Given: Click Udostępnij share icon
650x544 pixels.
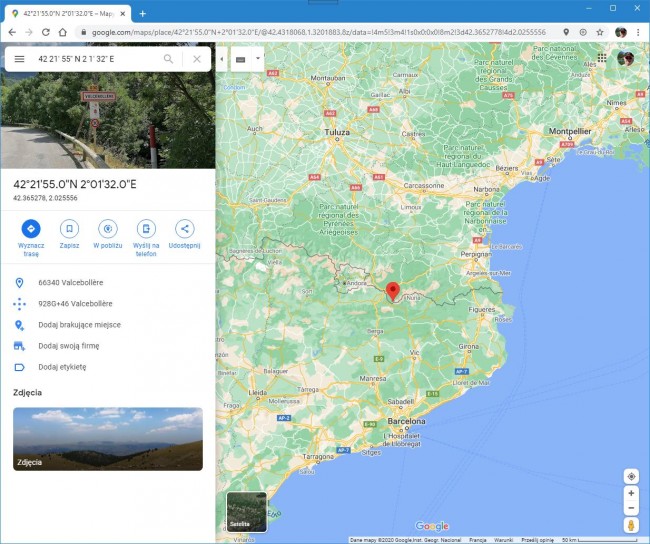Looking at the screenshot, I should [184, 229].
